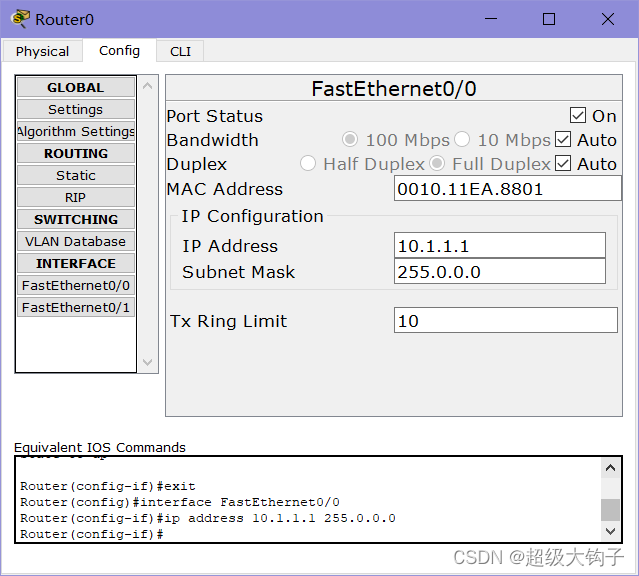Select the GLOBAL section header
The height and width of the screenshot is (576, 639).
pyautogui.click(x=76, y=87)
